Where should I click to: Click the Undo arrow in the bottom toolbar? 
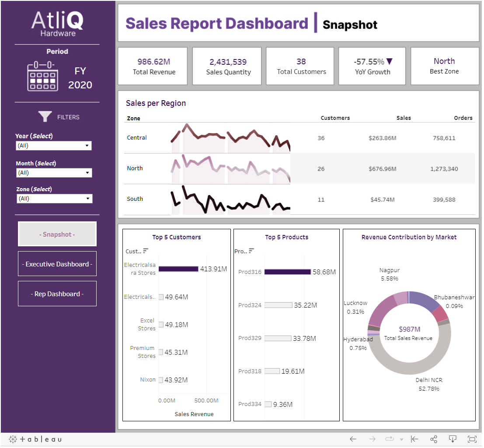coord(353,439)
